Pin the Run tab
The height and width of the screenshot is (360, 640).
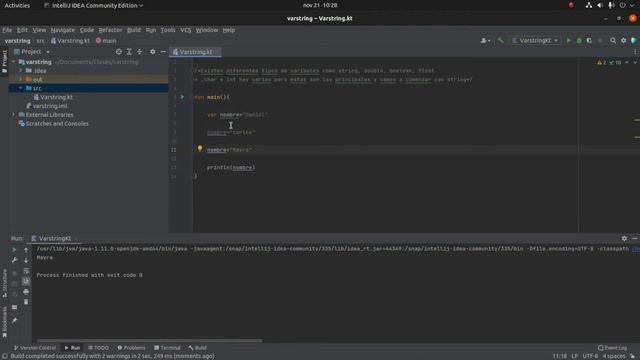pos(14,320)
